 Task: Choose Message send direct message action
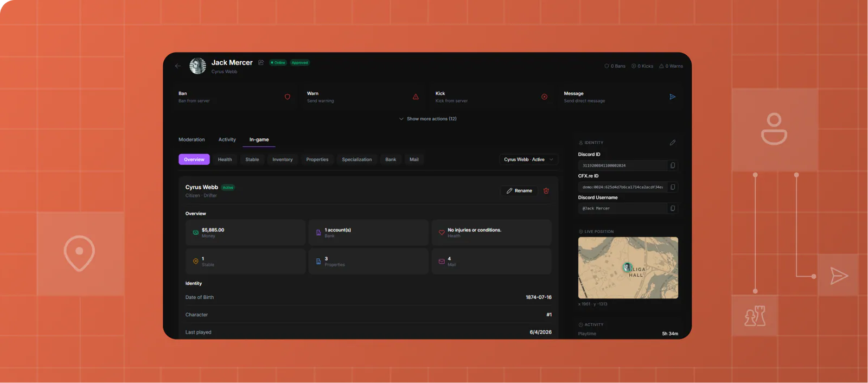620,97
